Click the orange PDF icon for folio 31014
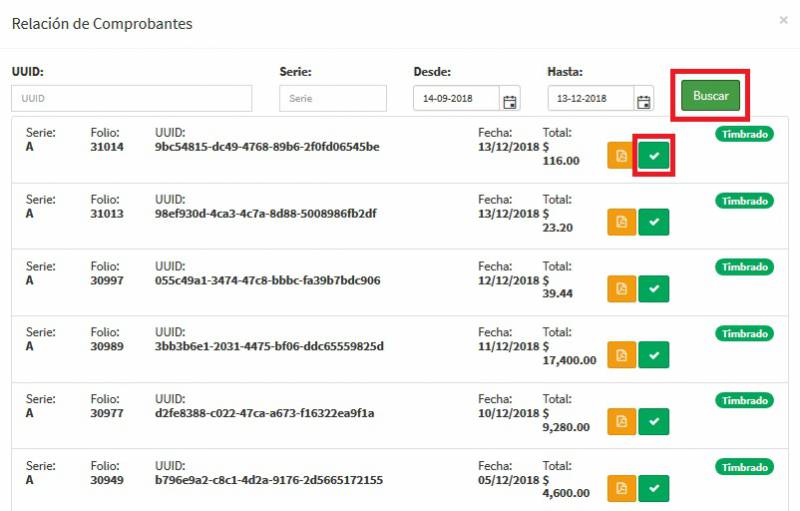800x511 pixels. click(x=621, y=156)
